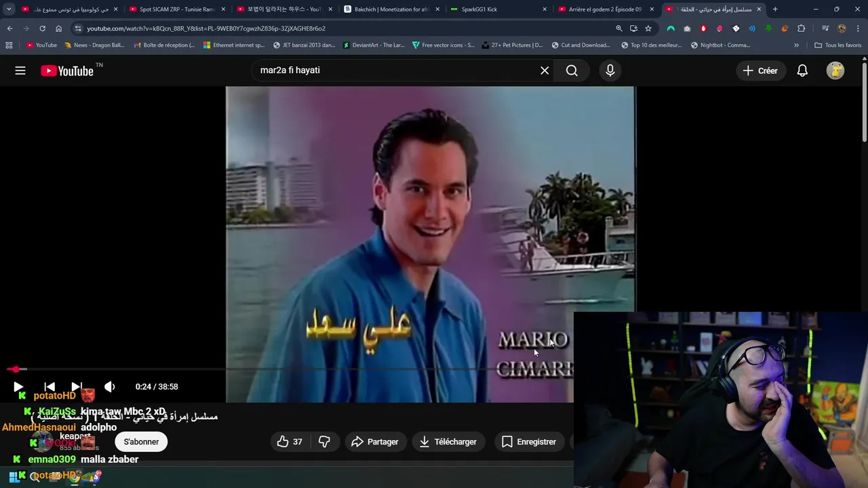Open the YouTube guide hamburger menu
This screenshot has width=868, height=488.
20,70
